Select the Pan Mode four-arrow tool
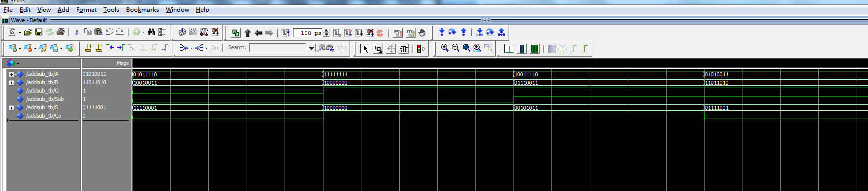 (x=391, y=49)
